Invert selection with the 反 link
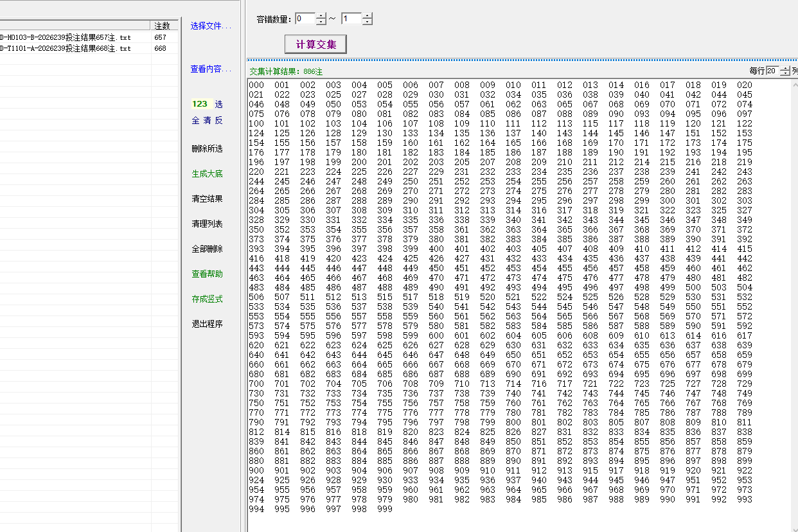This screenshot has width=798, height=532. click(x=219, y=121)
